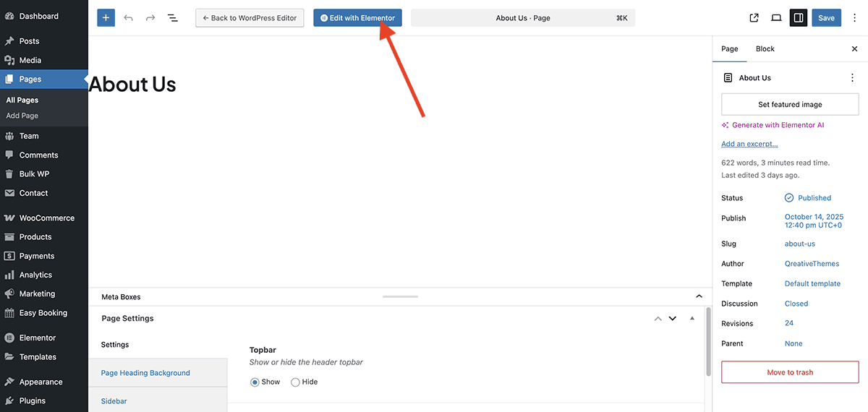Image resolution: width=868 pixels, height=412 pixels.
Task: Select the Hide topbar radio button
Action: coord(295,382)
